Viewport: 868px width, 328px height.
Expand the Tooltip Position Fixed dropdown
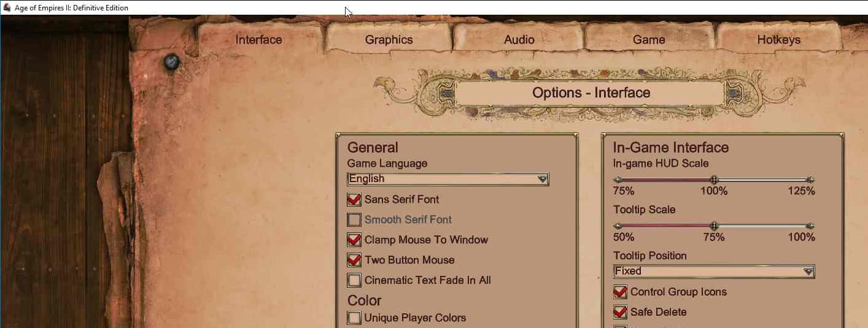tap(714, 272)
